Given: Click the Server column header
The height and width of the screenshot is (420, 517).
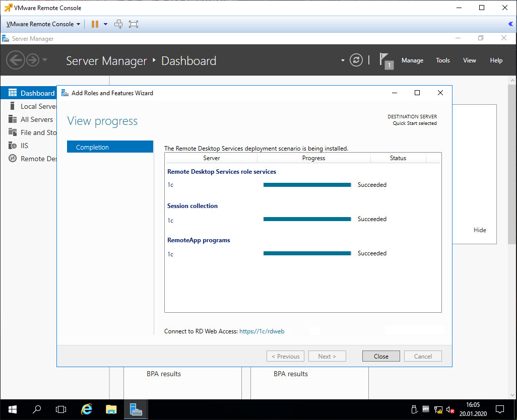Looking at the screenshot, I should click(211, 158).
